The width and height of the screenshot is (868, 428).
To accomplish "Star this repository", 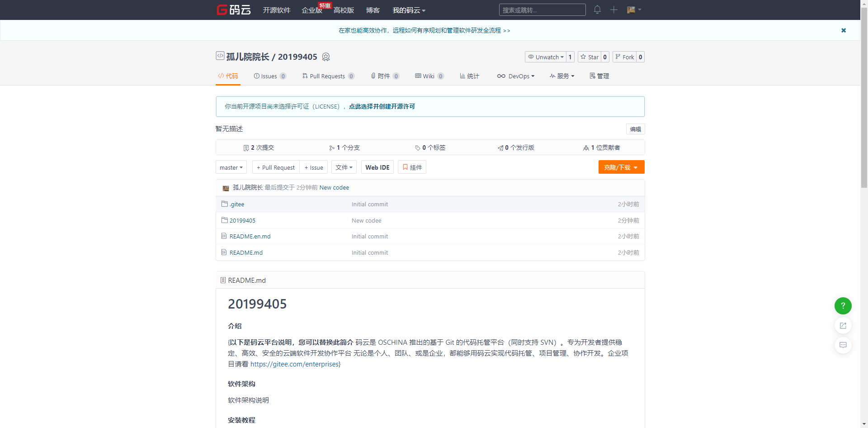I will click(590, 57).
